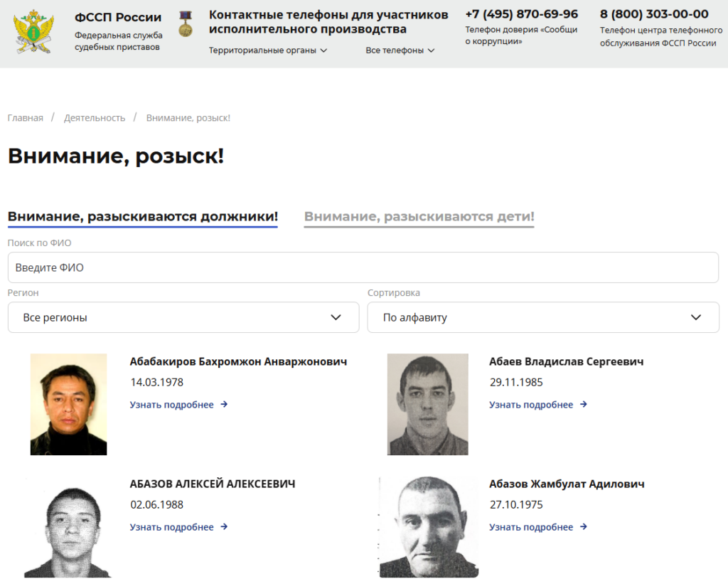Click arrow next to Абазов Жамбулат details link
Viewport: 728px width, 579px height.
(x=584, y=526)
